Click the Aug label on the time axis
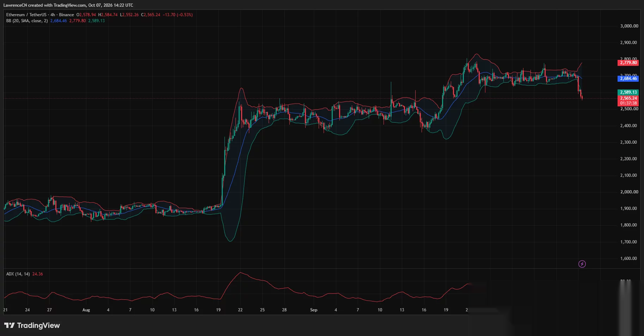The image size is (644, 336). pyautogui.click(x=86, y=310)
